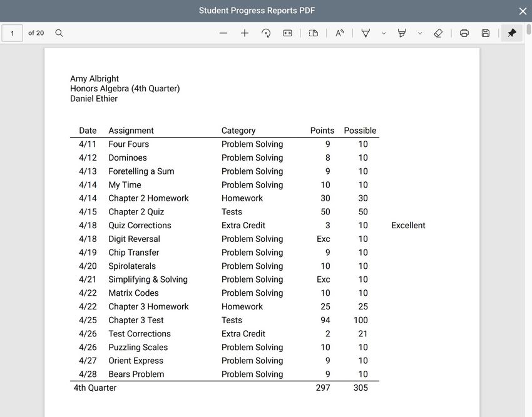Open the search magnifier in toolbar

pos(59,33)
